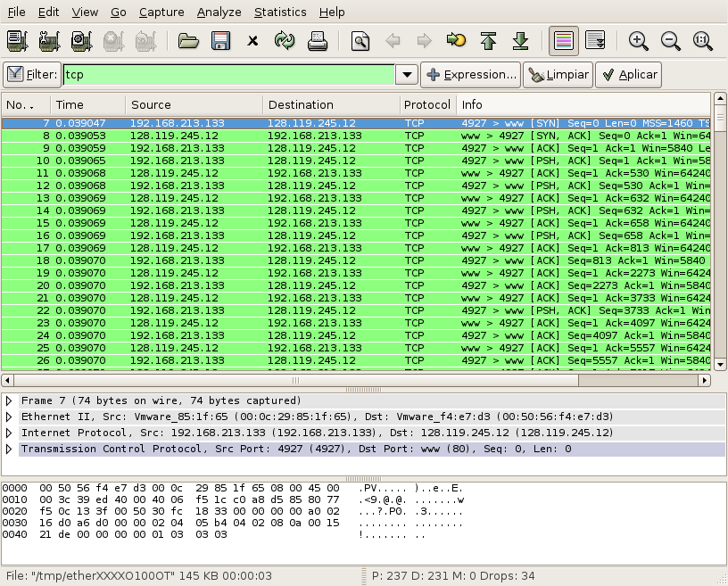The image size is (728, 586).
Task: Go forward in packet history arrow
Action: [x=425, y=41]
